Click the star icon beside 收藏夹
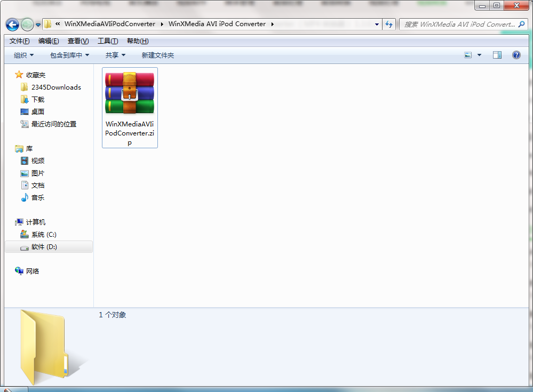 [19, 75]
